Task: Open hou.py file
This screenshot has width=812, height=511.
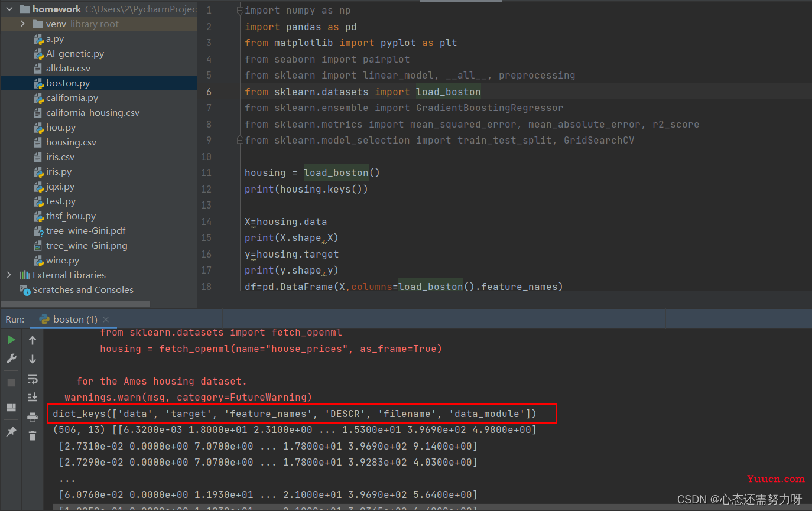Action: pyautogui.click(x=61, y=128)
